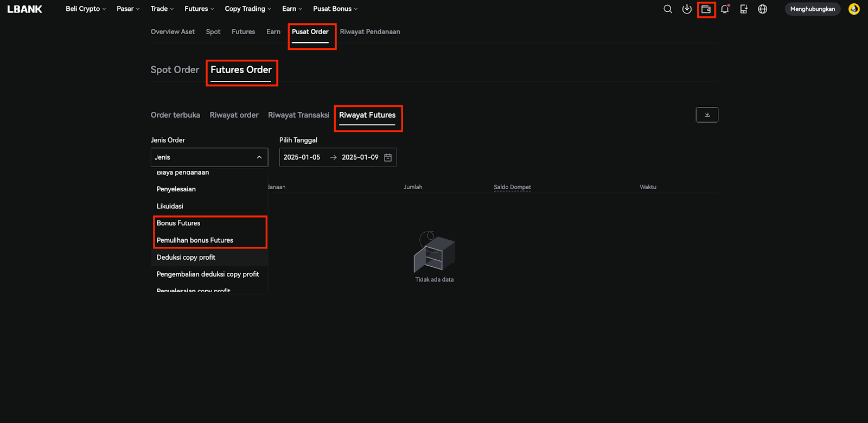Select Bonus Futures from the list
This screenshot has height=423, width=868.
coord(178,223)
